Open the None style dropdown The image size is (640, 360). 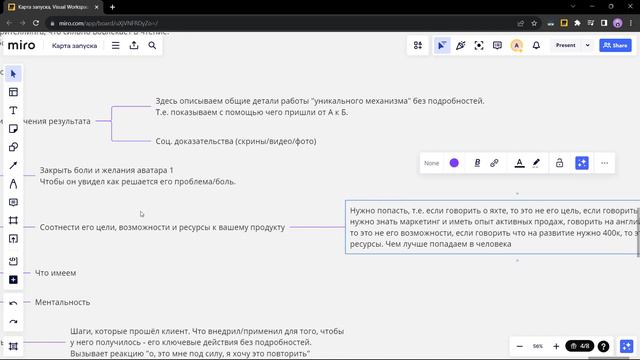[431, 163]
